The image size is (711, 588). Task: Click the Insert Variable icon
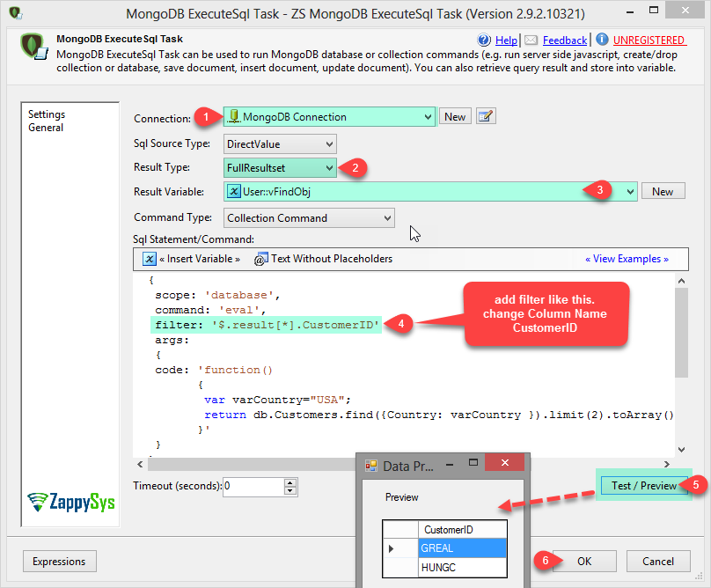(x=150, y=259)
